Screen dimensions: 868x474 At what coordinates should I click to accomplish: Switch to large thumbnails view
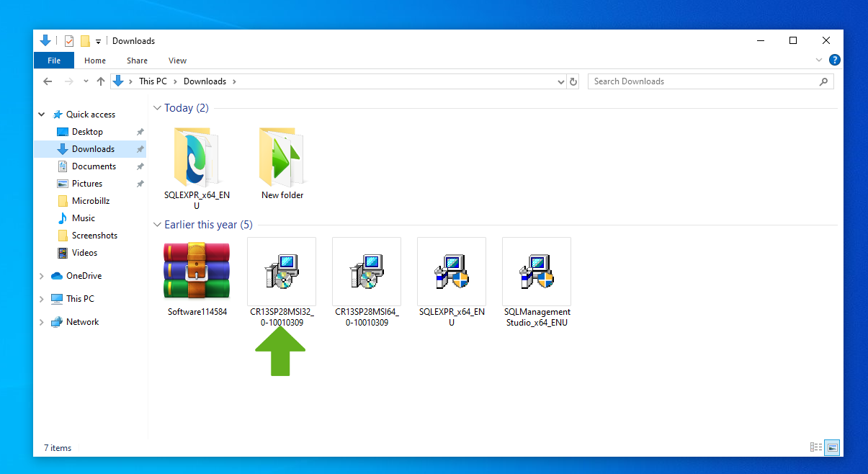pyautogui.click(x=832, y=447)
